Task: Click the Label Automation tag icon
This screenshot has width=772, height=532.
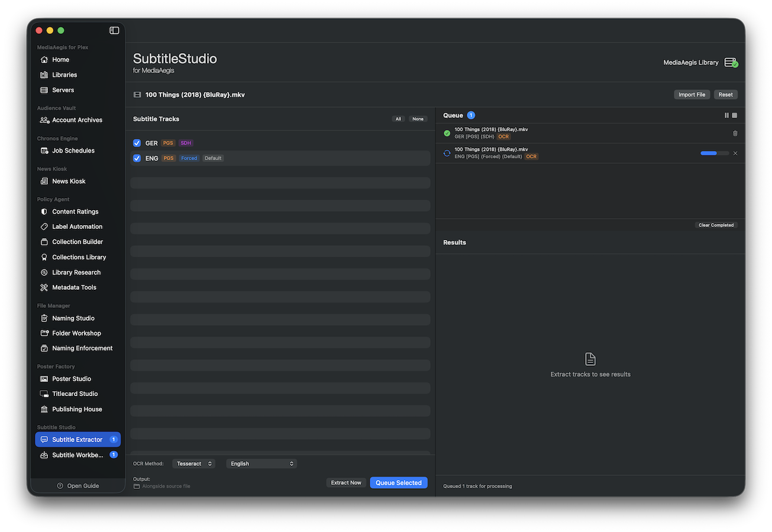Action: click(44, 227)
